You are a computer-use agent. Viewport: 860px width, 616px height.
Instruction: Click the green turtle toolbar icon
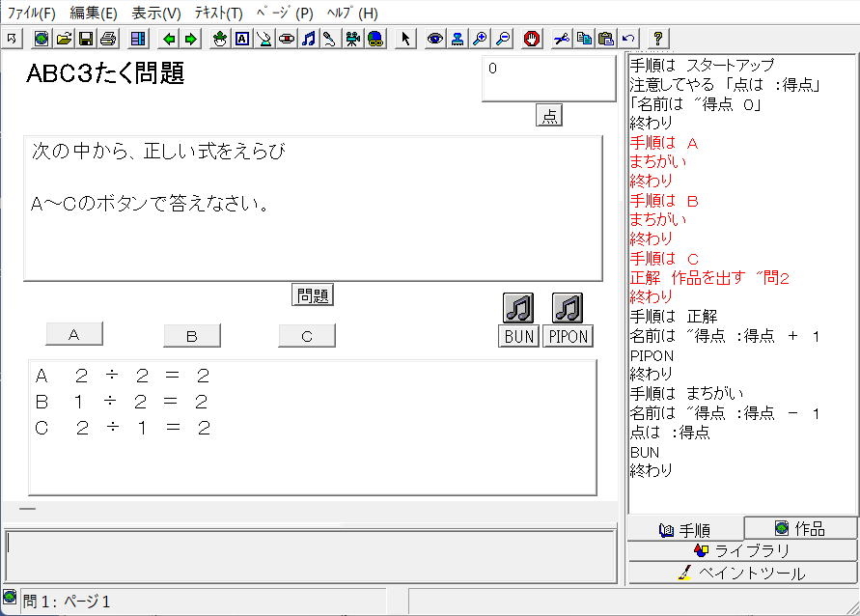[220, 39]
